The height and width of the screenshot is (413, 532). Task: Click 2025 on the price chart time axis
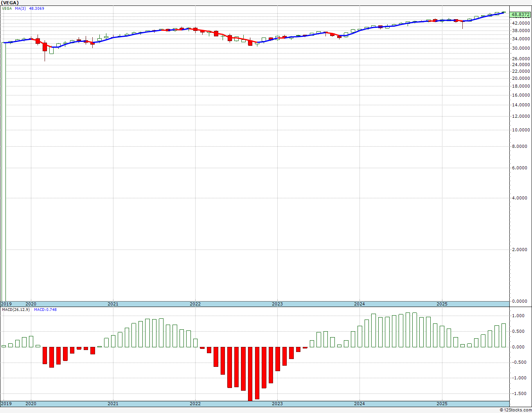click(442, 304)
